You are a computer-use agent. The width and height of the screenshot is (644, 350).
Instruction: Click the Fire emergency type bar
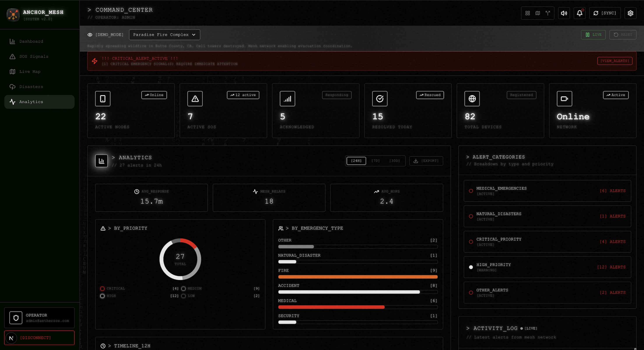click(x=358, y=277)
